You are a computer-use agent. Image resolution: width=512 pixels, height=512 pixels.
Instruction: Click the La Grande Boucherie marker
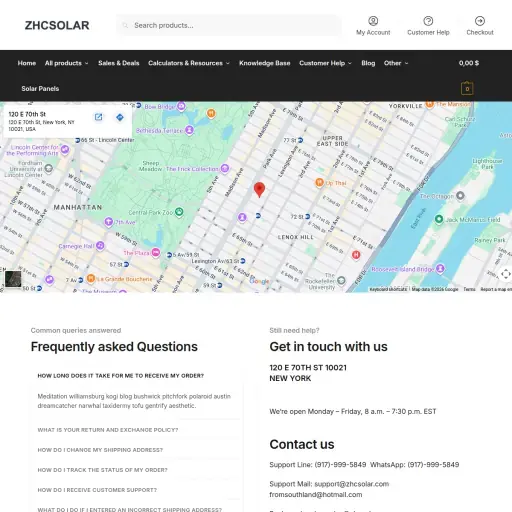coord(91,278)
